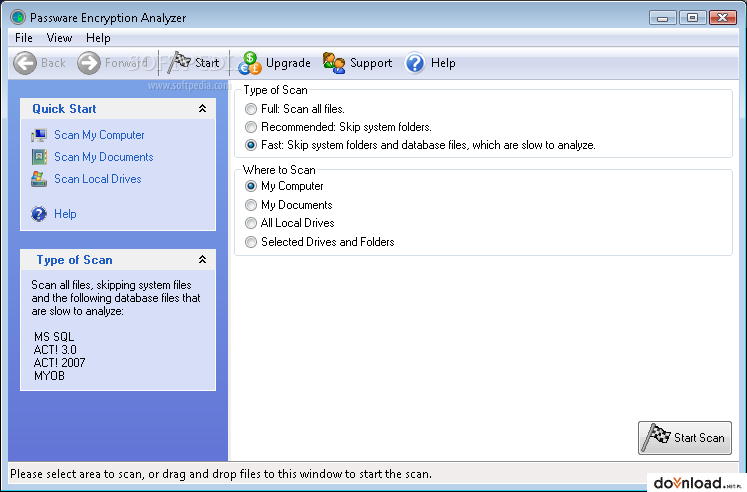The height and width of the screenshot is (492, 747).
Task: Click the blue question mark Help toolbar icon
Action: click(415, 63)
